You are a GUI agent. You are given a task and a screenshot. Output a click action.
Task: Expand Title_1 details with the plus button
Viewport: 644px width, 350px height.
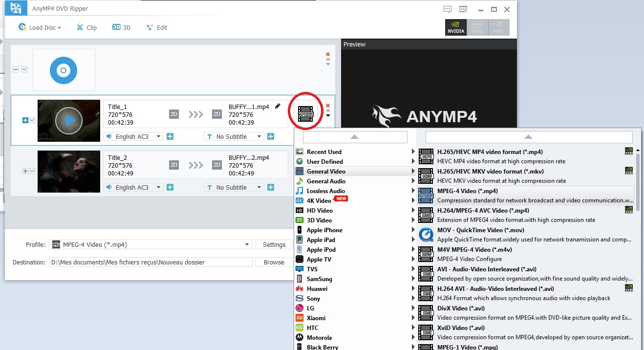[x=25, y=120]
